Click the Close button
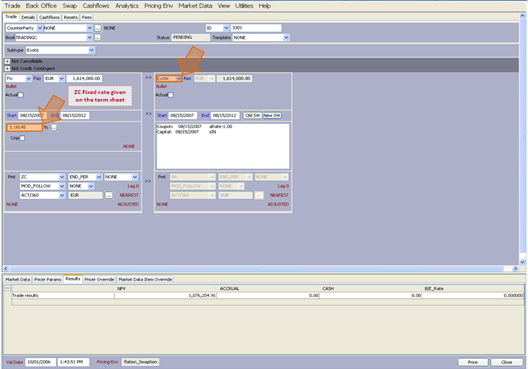Image resolution: width=528 pixels, height=369 pixels. pos(506,362)
